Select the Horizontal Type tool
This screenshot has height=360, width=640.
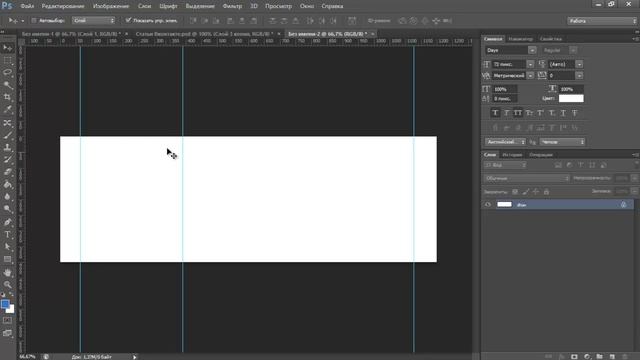coord(7,234)
